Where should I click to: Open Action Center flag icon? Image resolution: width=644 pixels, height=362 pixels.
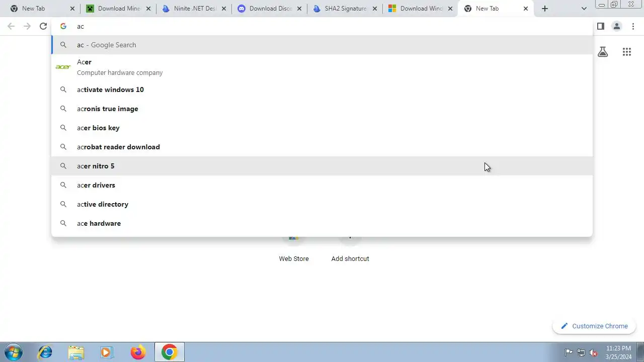coord(569,352)
